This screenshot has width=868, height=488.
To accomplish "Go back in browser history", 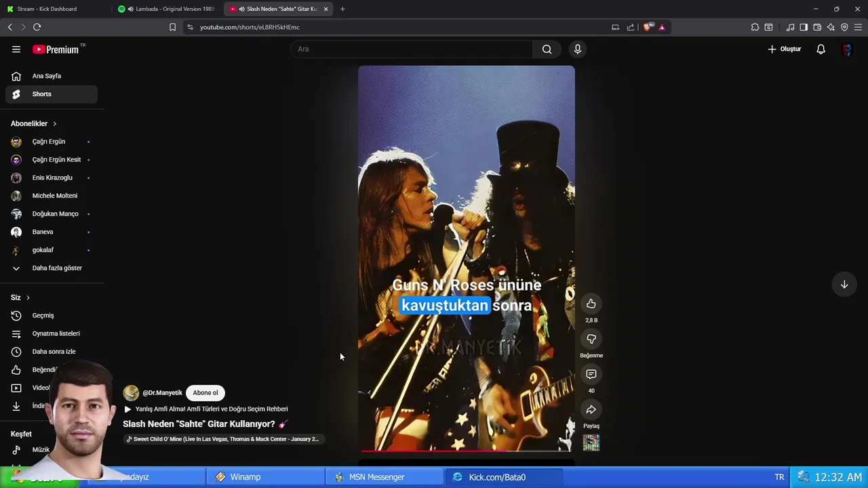I will [9, 27].
